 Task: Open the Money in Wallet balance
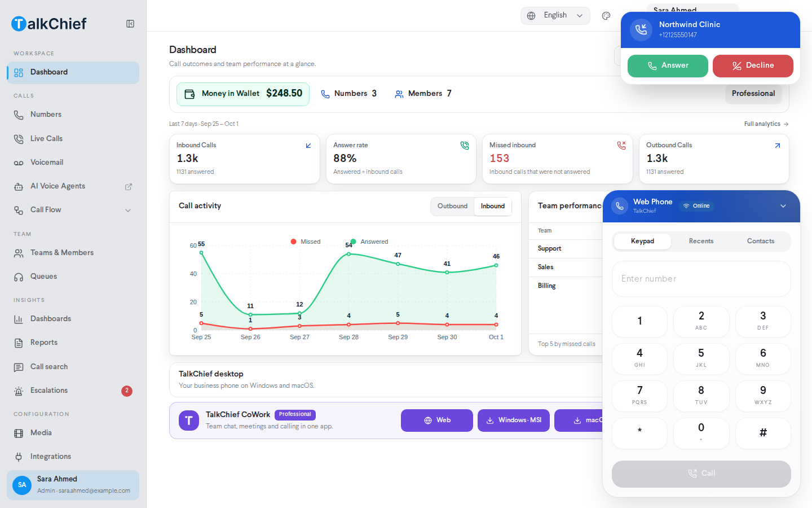click(x=243, y=94)
